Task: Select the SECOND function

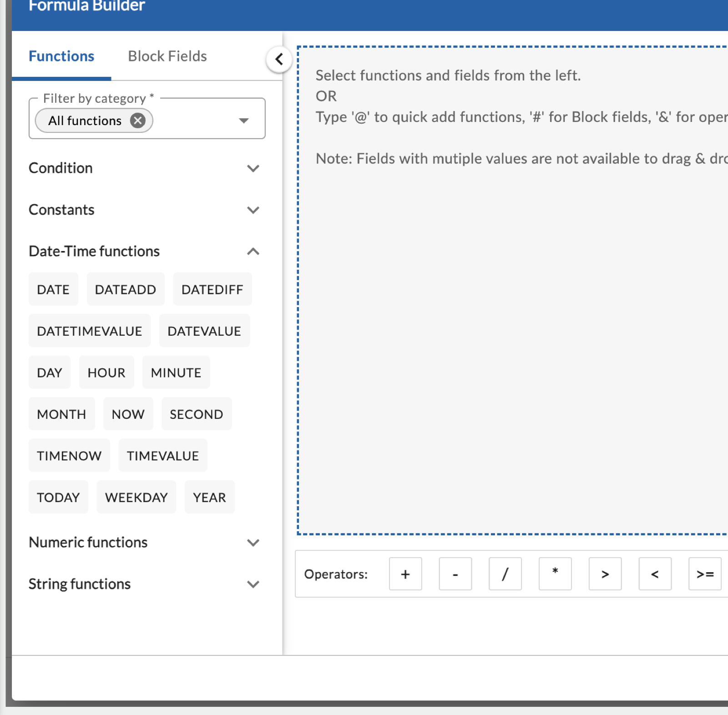Action: pyautogui.click(x=197, y=414)
